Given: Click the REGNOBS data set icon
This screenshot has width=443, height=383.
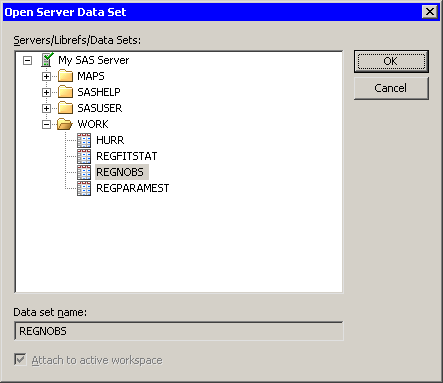Looking at the screenshot, I should tap(84, 172).
